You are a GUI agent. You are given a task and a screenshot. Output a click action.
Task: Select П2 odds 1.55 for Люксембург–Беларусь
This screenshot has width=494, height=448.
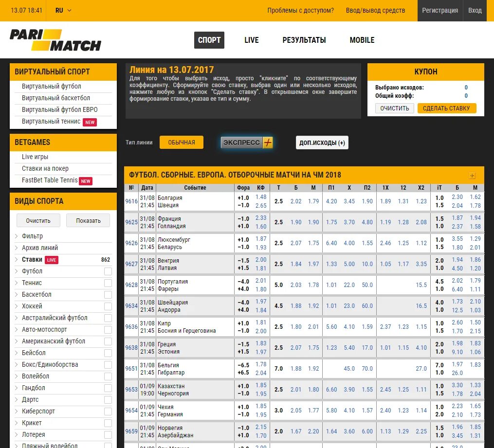(x=367, y=243)
